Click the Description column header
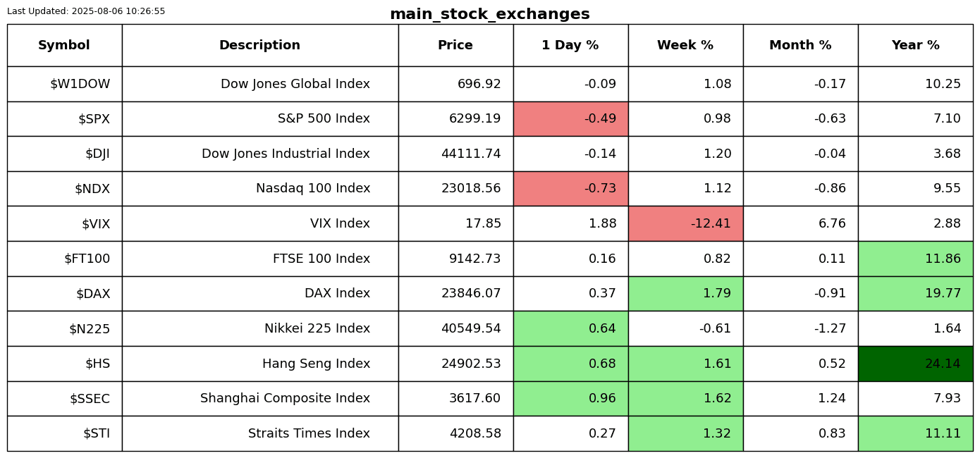The width and height of the screenshot is (980, 458). point(259,45)
